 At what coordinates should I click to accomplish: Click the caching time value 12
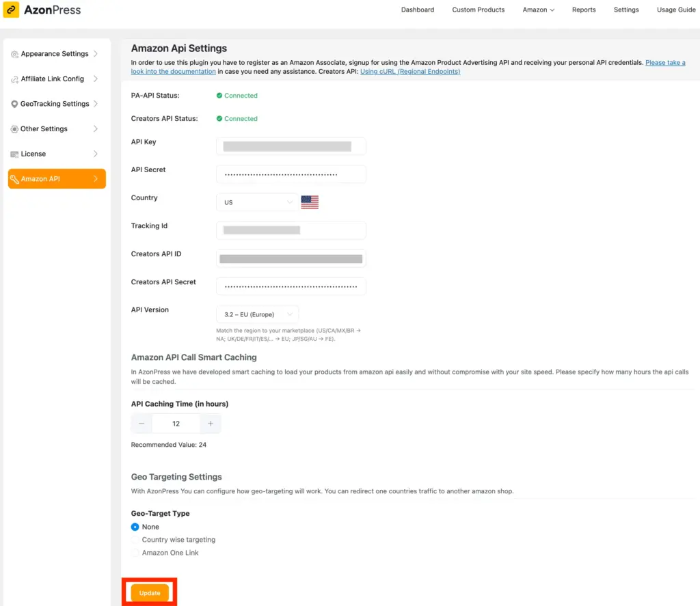tap(176, 424)
